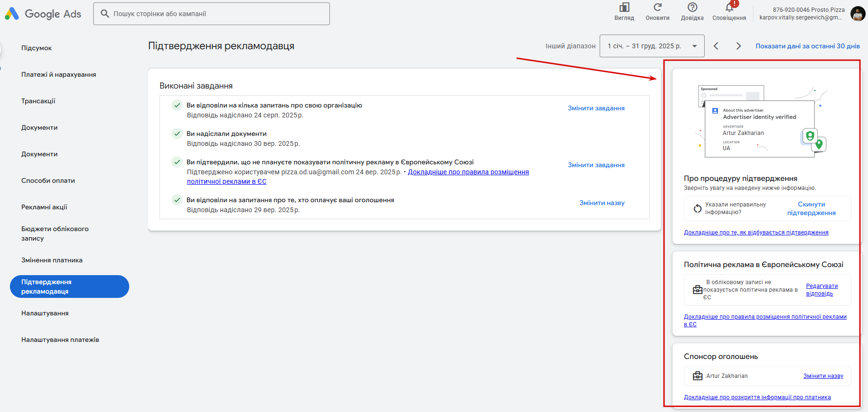Click Змінити завдання for organization questions
This screenshot has width=868, height=412.
[x=596, y=108]
